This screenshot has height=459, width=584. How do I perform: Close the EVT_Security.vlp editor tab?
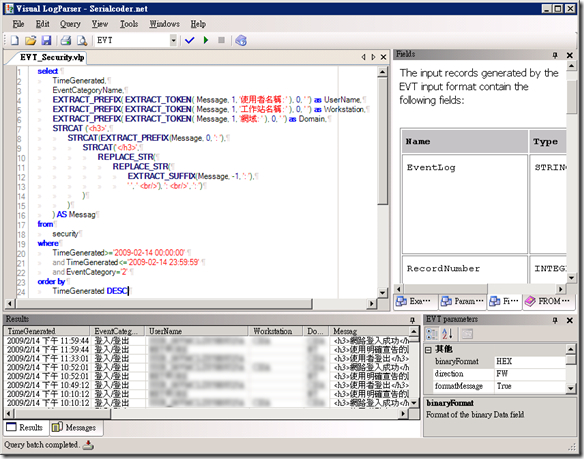tap(383, 57)
